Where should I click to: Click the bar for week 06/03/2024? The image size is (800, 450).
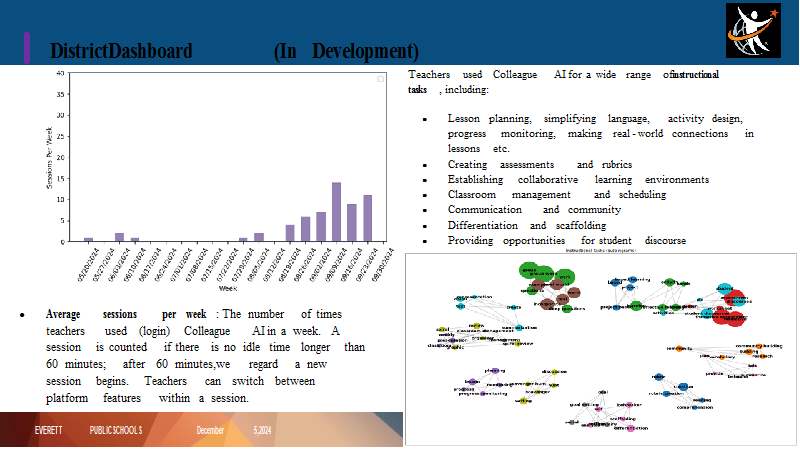[x=119, y=237]
